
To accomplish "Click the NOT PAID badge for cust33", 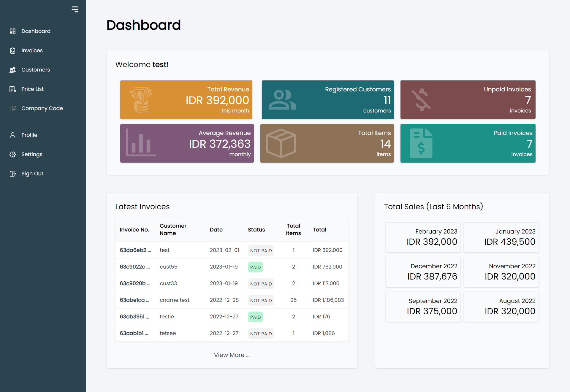I will 261,284.
